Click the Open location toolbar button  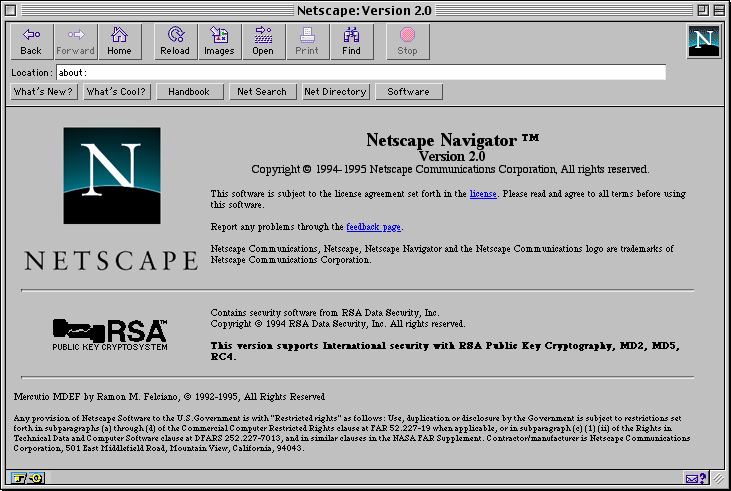point(263,41)
